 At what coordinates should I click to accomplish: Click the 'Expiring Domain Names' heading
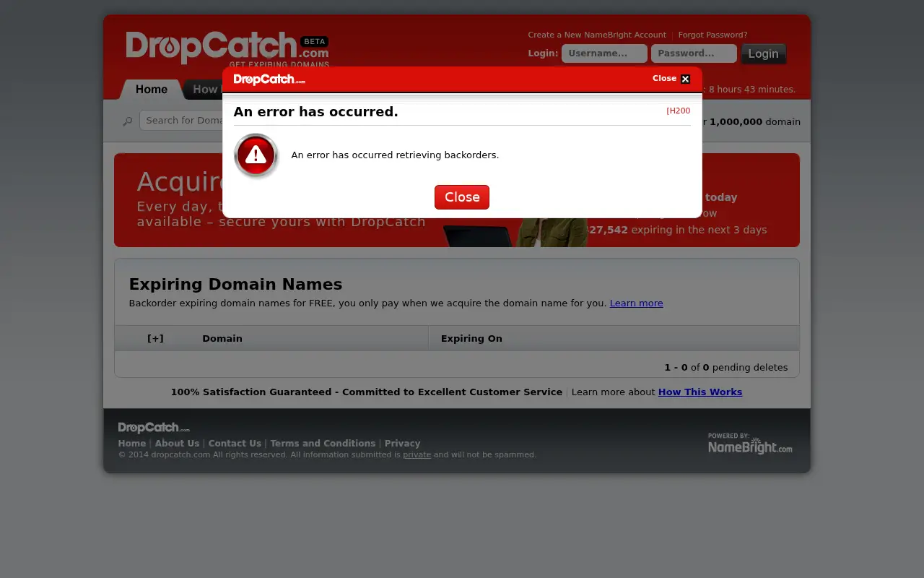[x=235, y=285]
